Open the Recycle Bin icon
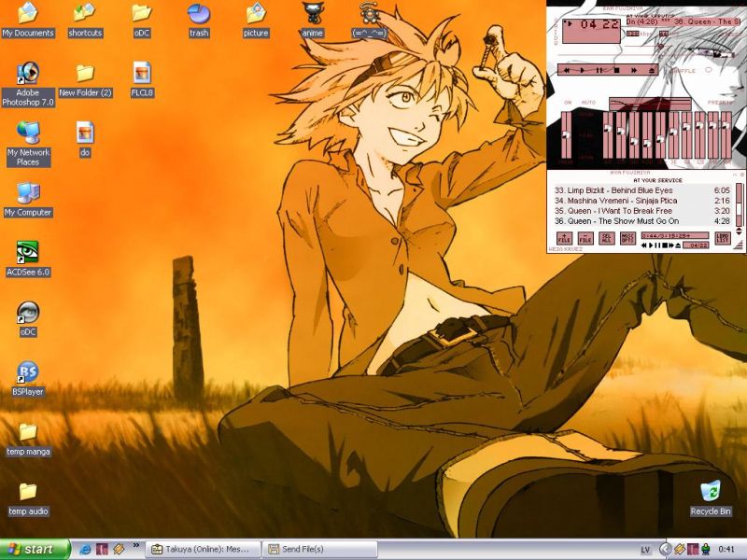The image size is (747, 560). [x=711, y=498]
